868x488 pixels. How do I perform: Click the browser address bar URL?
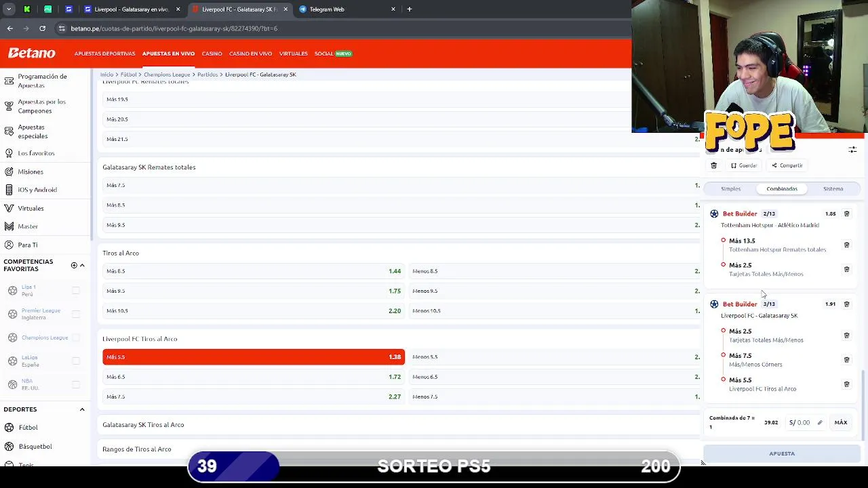(174, 28)
